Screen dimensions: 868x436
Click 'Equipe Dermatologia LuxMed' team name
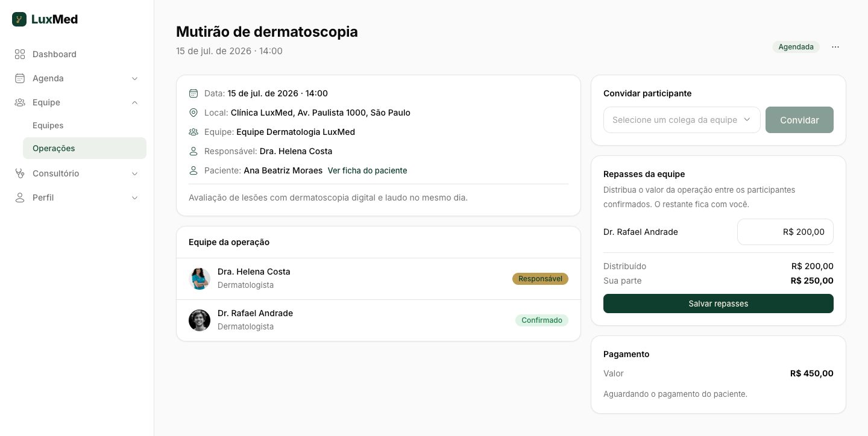tap(295, 132)
